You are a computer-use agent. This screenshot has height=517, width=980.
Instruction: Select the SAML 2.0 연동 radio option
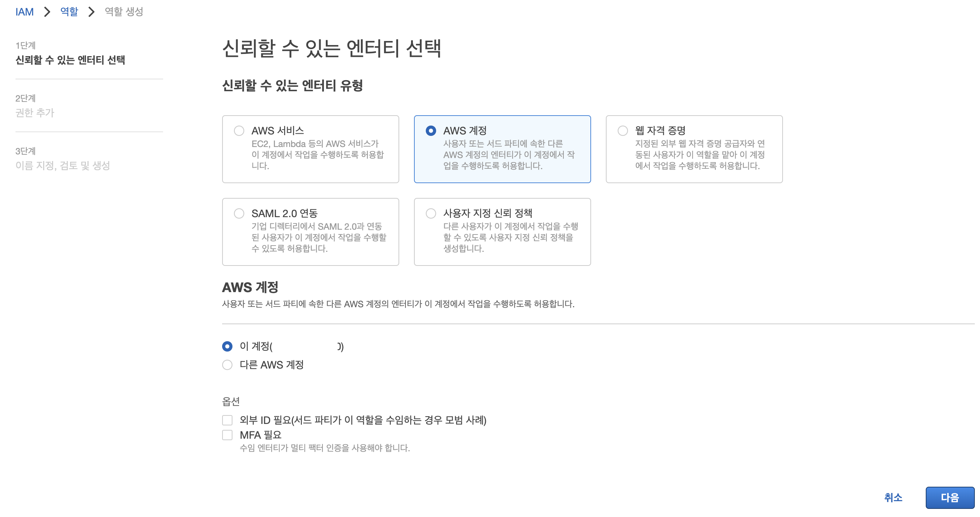click(x=239, y=213)
